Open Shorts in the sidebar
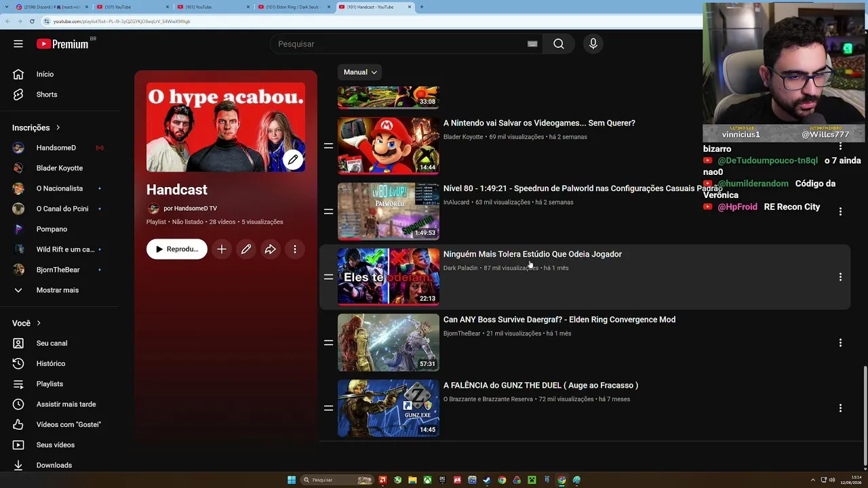The width and height of the screenshot is (868, 488). [46, 94]
